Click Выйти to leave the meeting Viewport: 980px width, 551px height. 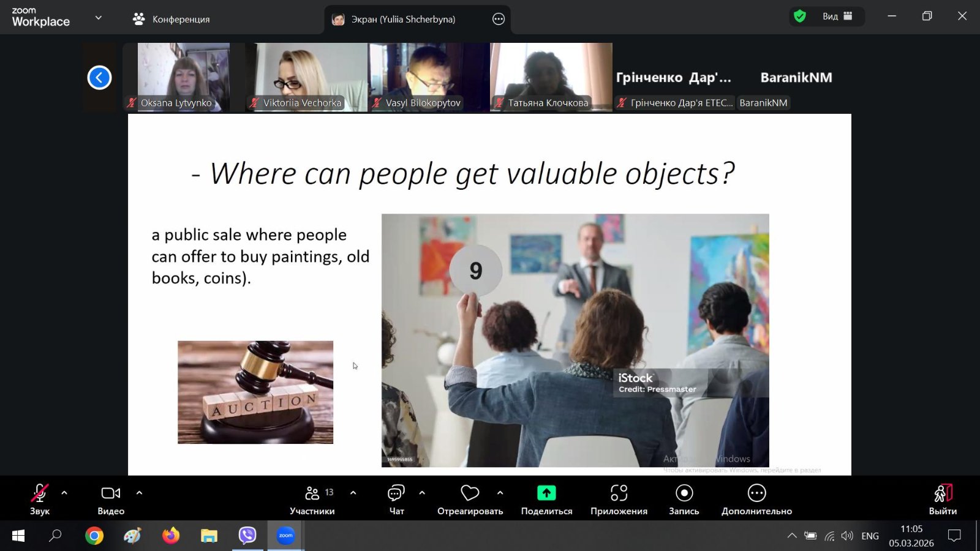point(942,500)
